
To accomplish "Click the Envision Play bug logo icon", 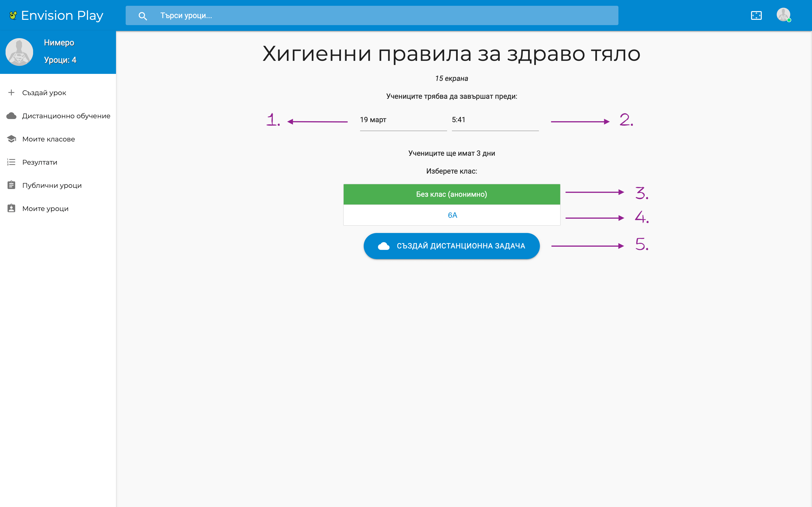I will (x=13, y=15).
